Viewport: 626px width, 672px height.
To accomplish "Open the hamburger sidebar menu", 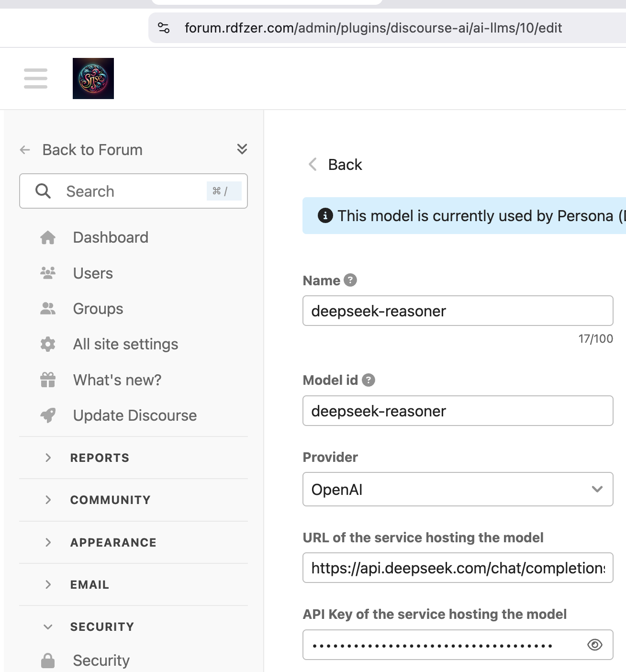I will coord(35,78).
